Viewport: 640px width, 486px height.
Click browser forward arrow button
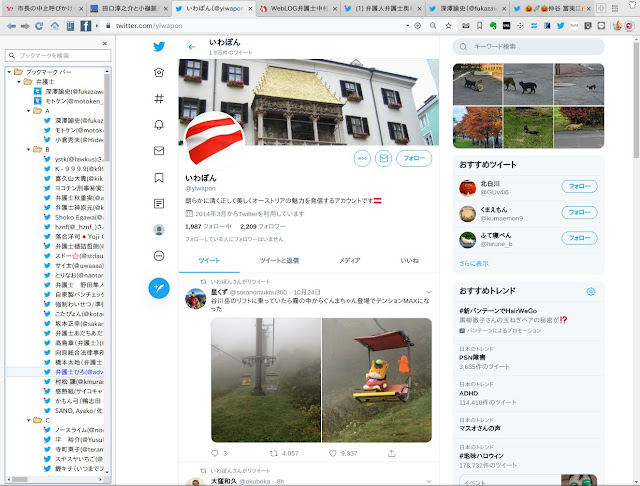(25, 26)
